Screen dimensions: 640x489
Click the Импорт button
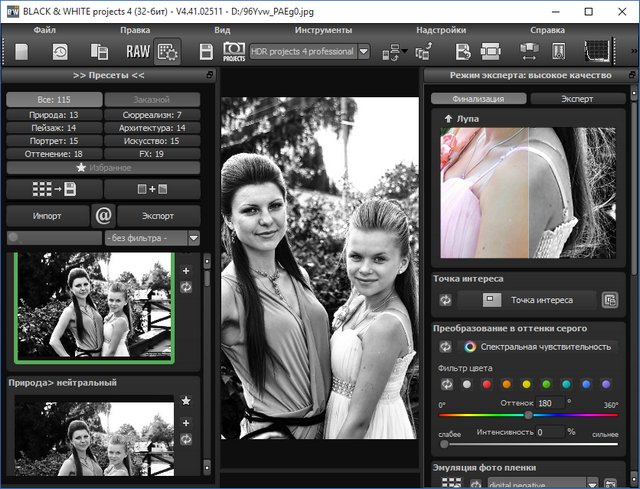pos(47,214)
